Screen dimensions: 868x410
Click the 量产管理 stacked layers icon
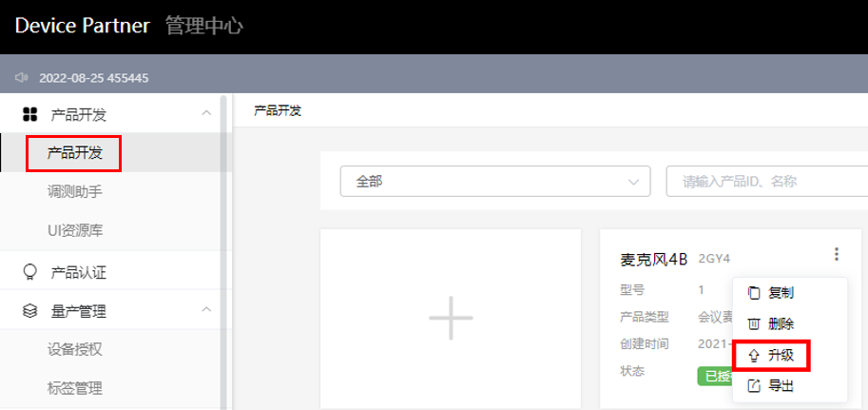[29, 311]
